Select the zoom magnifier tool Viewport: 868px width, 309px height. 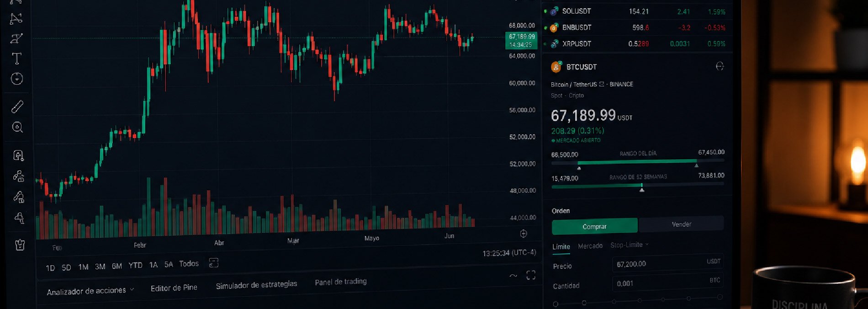click(17, 127)
